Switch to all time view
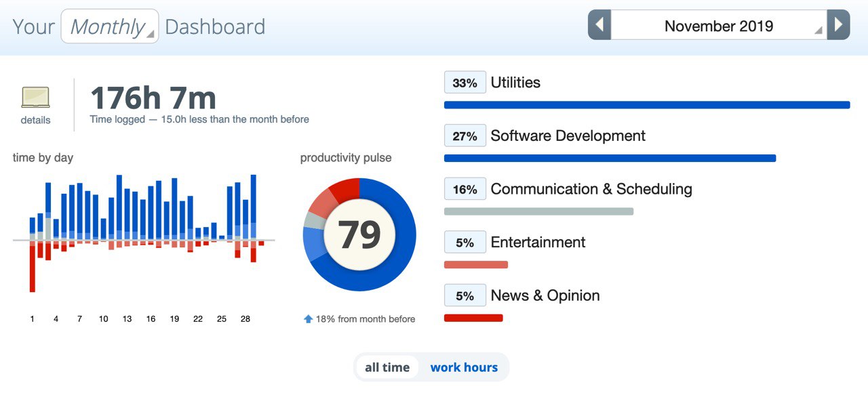 387,367
